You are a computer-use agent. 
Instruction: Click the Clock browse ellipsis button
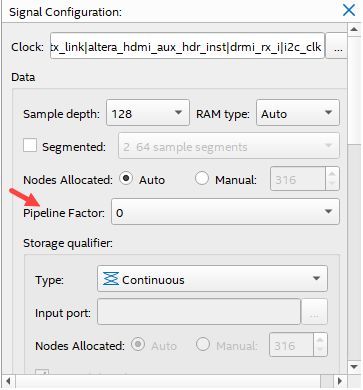337,46
